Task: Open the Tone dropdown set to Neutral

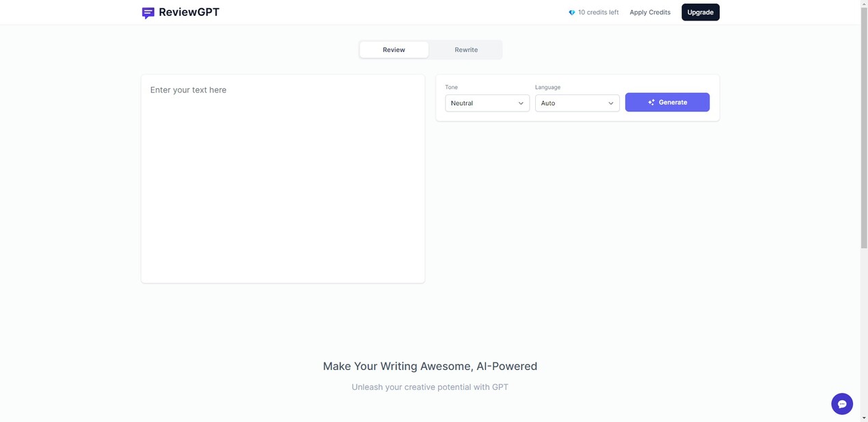Action: pyautogui.click(x=487, y=103)
